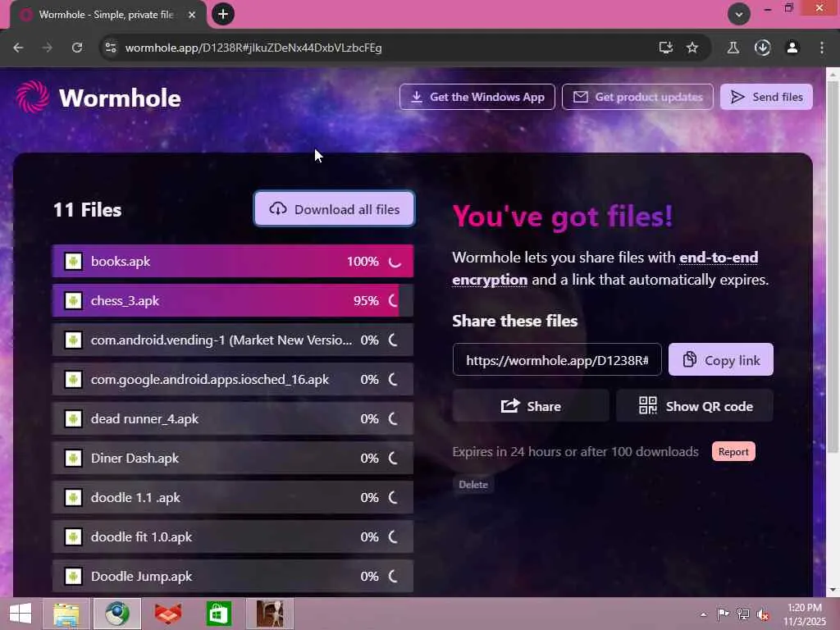Click the Share button
Image resolution: width=840 pixels, height=630 pixels.
531,406
